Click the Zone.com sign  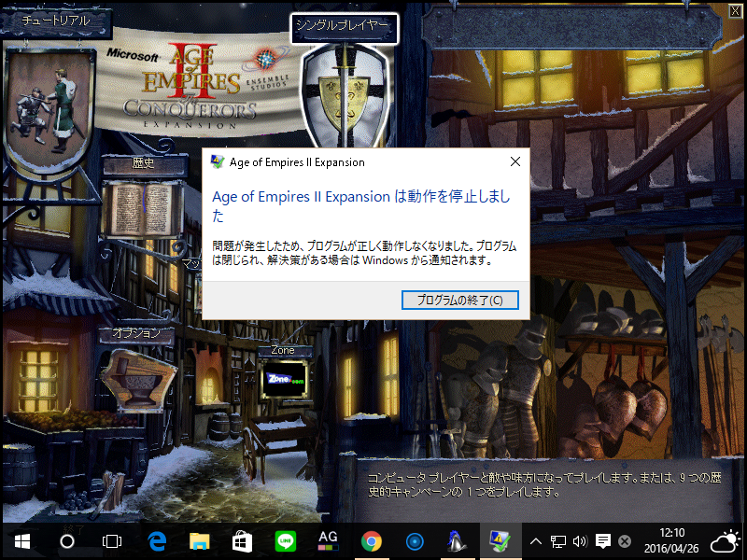(283, 379)
